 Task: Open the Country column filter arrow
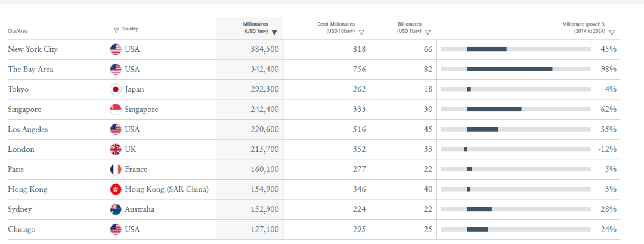click(116, 30)
